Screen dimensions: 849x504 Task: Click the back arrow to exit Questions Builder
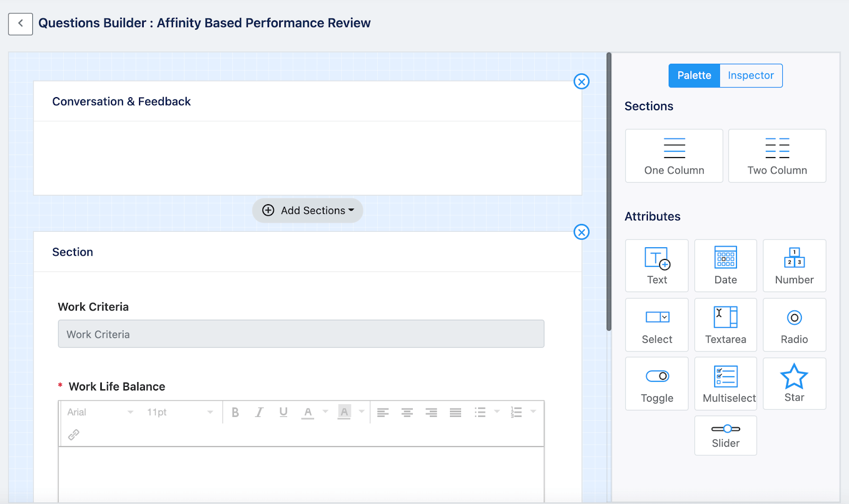(x=20, y=23)
